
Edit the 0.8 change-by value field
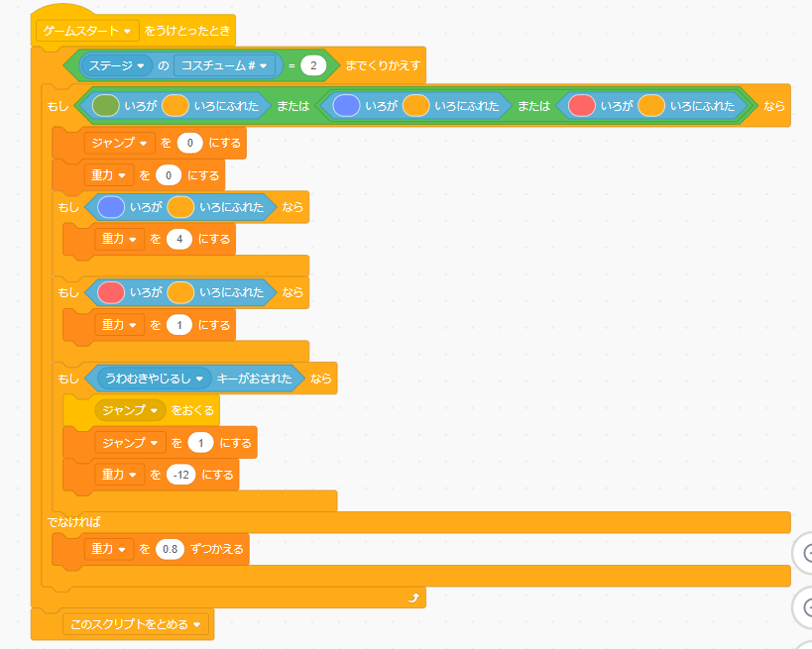(171, 548)
